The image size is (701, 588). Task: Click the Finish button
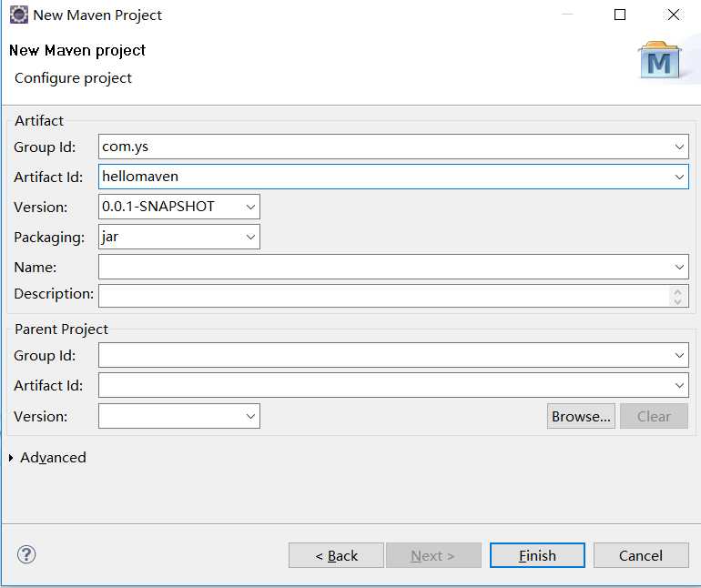[x=537, y=555]
